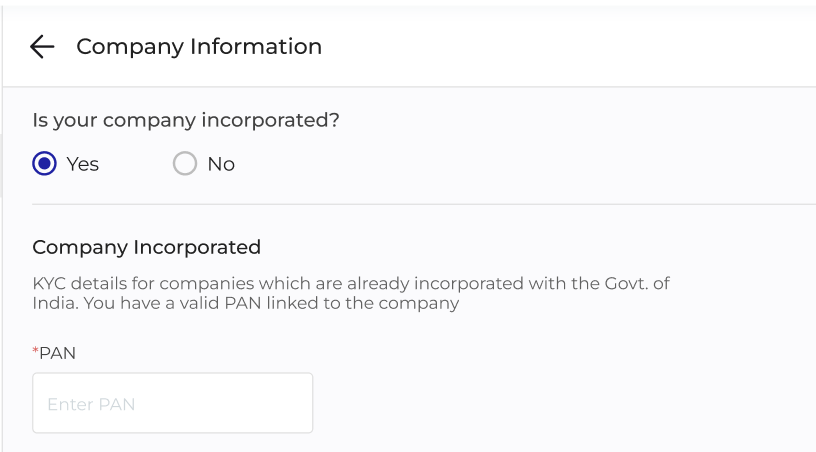The width and height of the screenshot is (816, 452).
Task: Click the No option label text
Action: [x=221, y=164]
